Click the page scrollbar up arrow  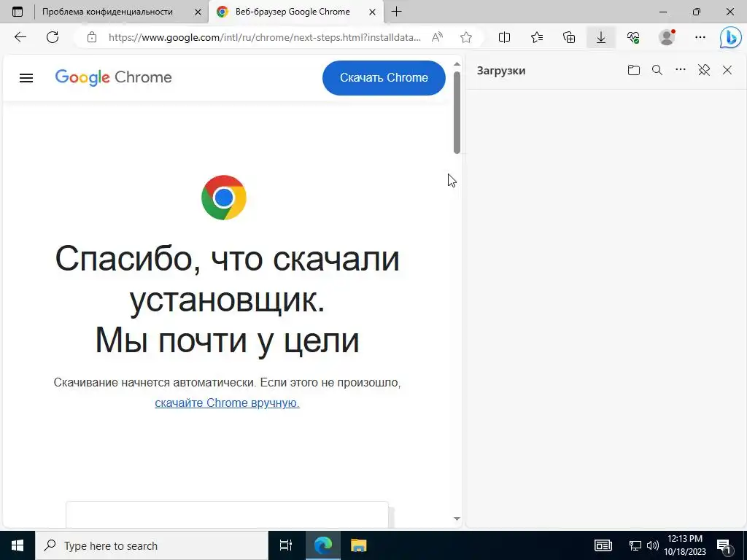pyautogui.click(x=457, y=64)
